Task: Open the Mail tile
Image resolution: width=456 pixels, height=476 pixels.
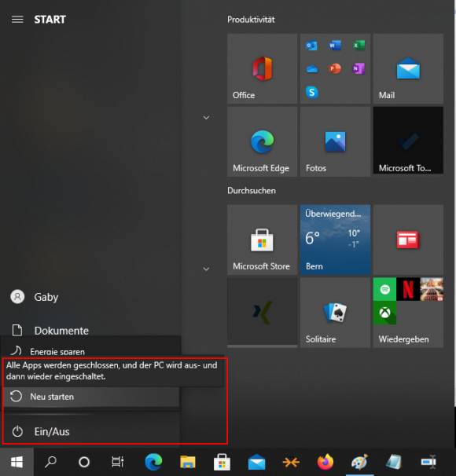Action: click(x=408, y=68)
